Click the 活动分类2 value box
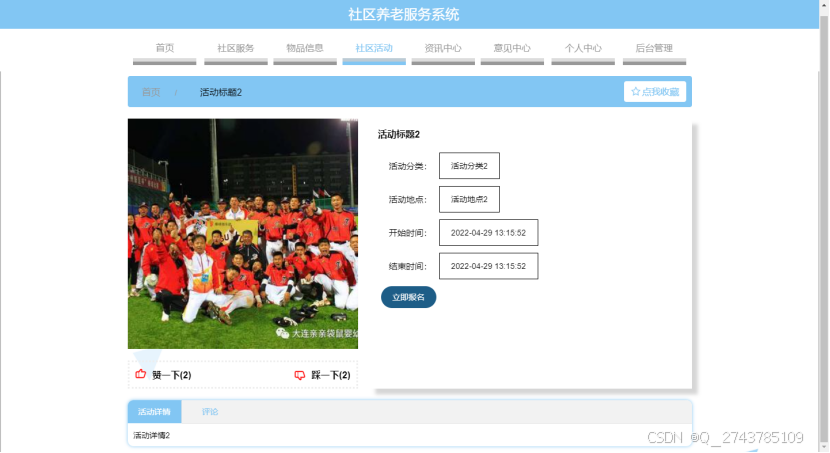 (470, 166)
